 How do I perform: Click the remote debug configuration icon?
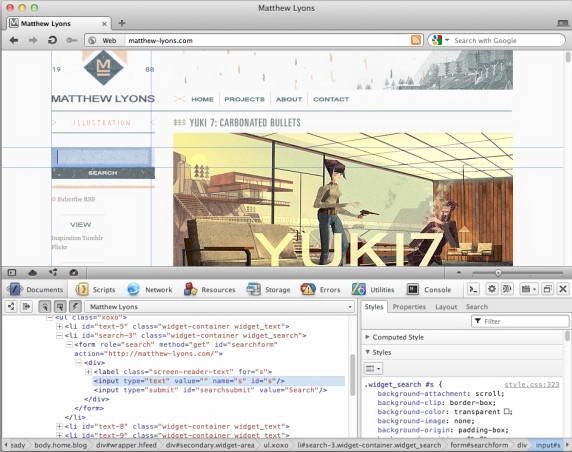pyautogui.click(x=507, y=289)
